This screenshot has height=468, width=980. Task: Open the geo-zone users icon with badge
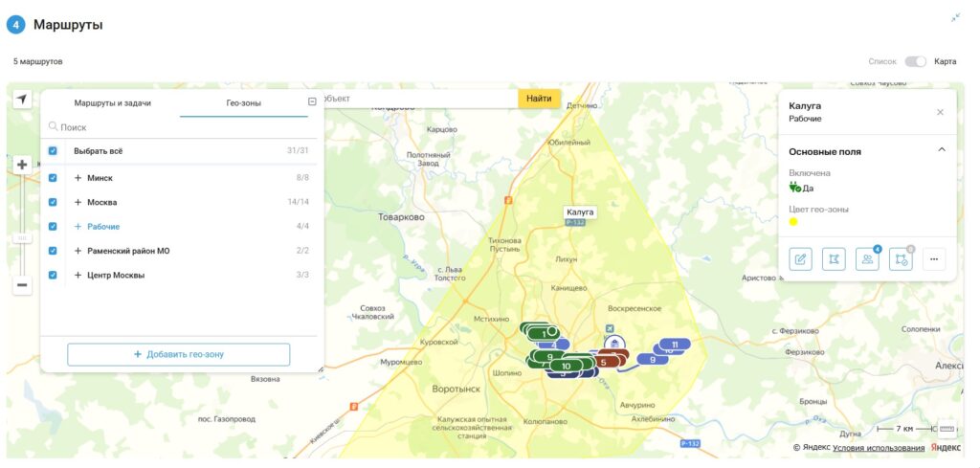867,258
